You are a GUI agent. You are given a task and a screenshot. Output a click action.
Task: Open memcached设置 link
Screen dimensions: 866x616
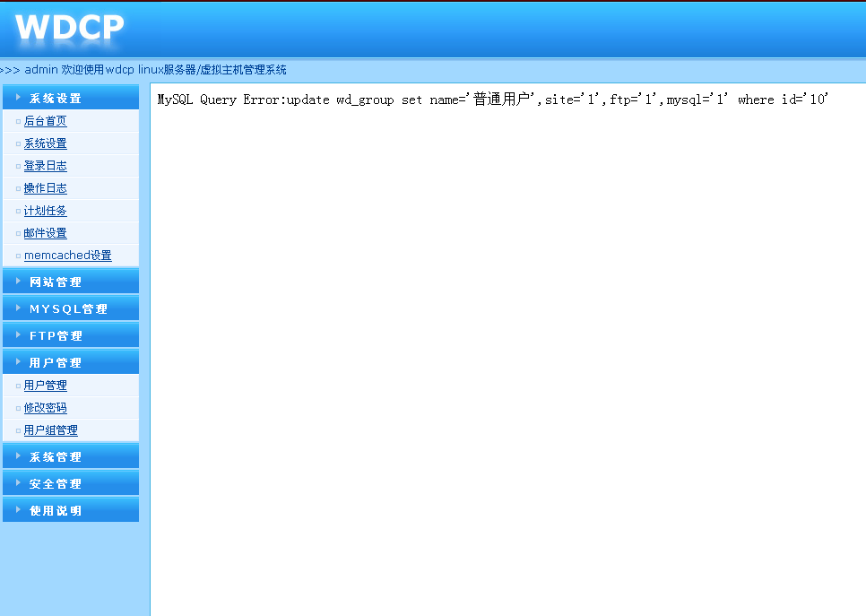pyautogui.click(x=68, y=256)
